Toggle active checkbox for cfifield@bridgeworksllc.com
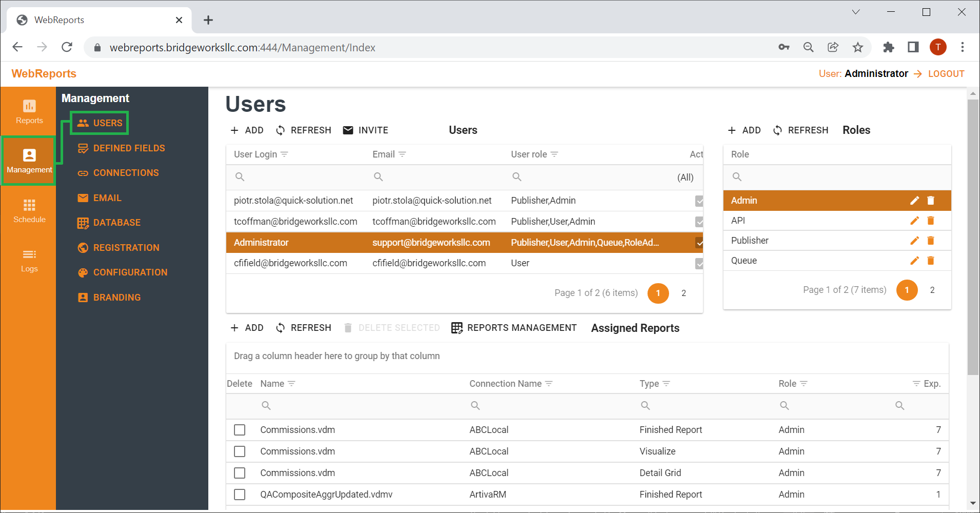 (x=699, y=264)
